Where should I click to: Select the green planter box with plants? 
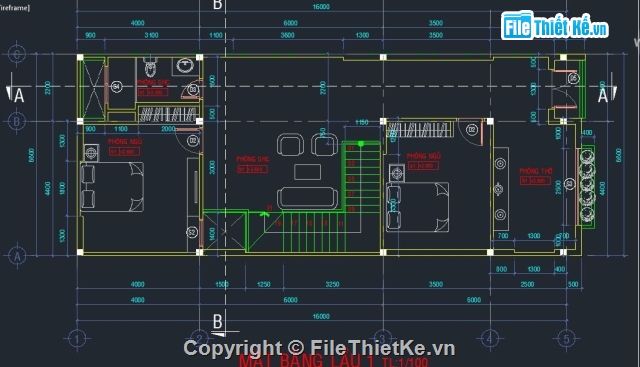(x=587, y=187)
